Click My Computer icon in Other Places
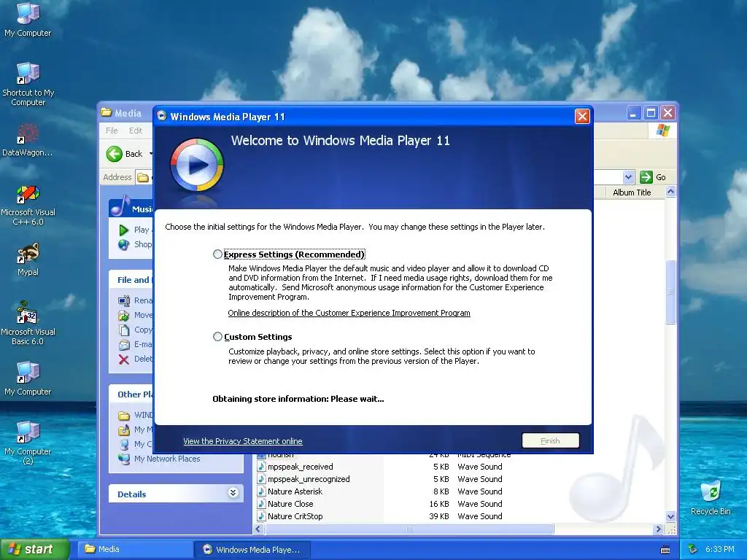The height and width of the screenshot is (560, 747). [124, 444]
